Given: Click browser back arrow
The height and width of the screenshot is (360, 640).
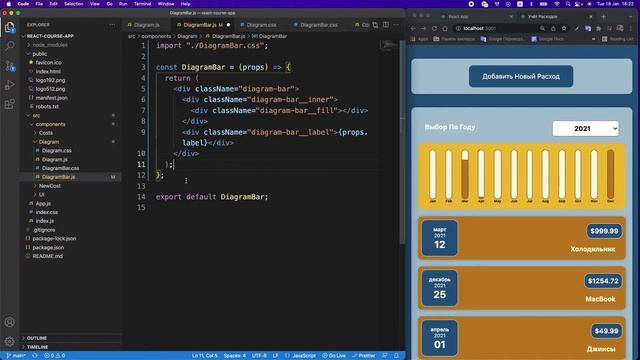Looking at the screenshot, I should (413, 28).
